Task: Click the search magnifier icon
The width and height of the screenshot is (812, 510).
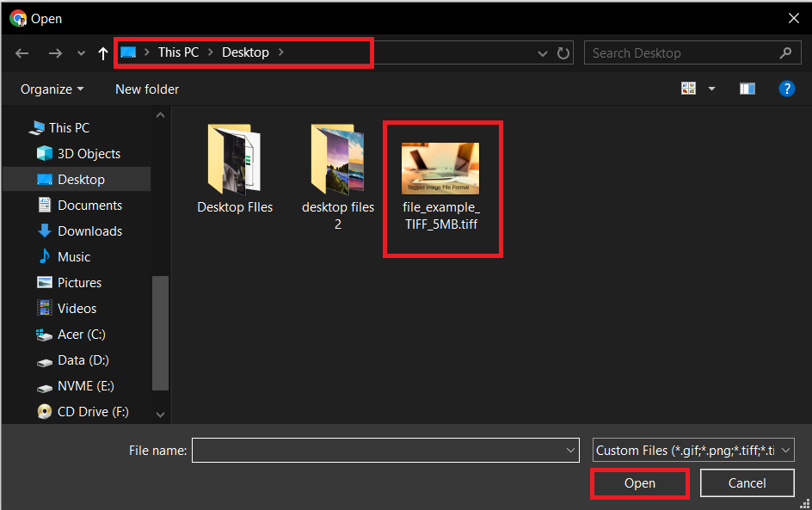Action: pyautogui.click(x=784, y=52)
